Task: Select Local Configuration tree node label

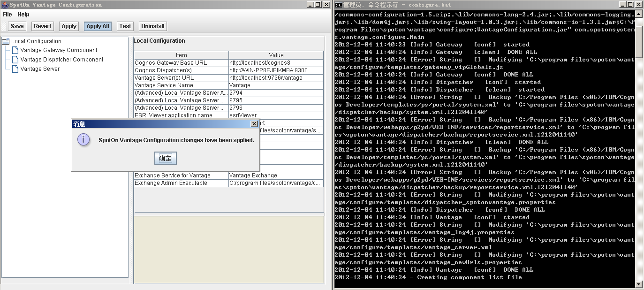Action: [36, 41]
